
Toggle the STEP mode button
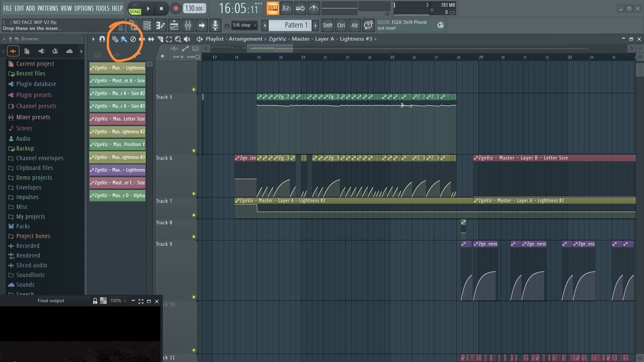click(x=177, y=57)
